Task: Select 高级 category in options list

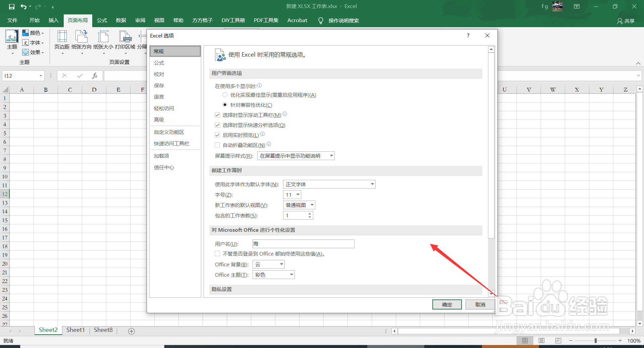Action: pos(175,120)
